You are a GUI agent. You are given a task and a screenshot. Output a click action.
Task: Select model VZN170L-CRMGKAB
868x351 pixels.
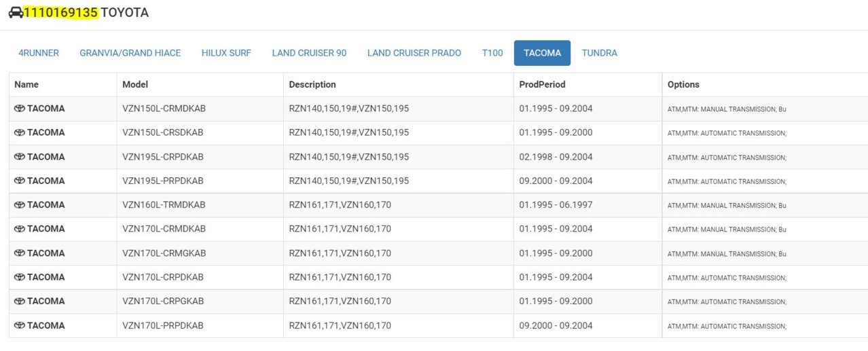pyautogui.click(x=164, y=253)
